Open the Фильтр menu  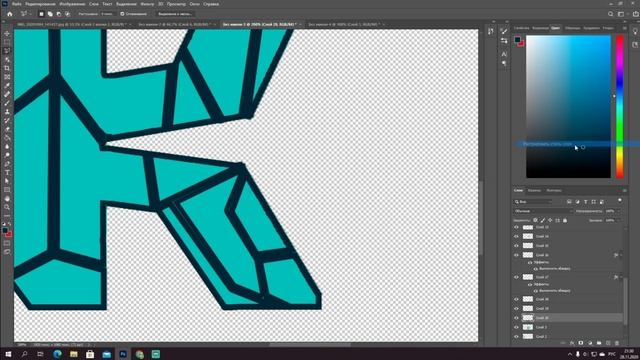[147, 4]
